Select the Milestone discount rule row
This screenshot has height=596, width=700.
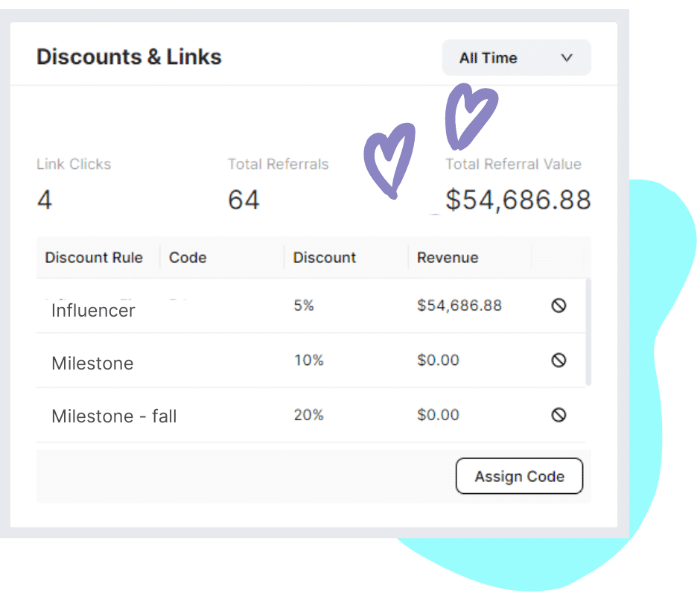click(311, 361)
